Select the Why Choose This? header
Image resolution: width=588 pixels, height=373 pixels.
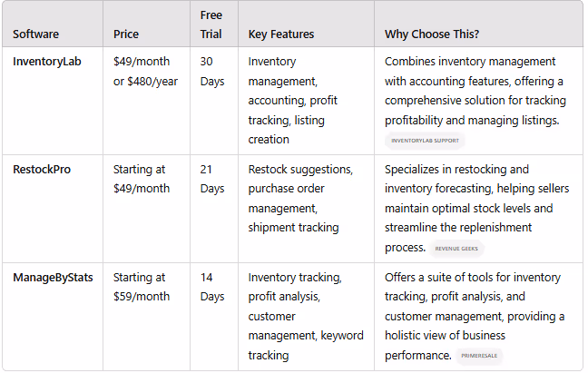432,34
